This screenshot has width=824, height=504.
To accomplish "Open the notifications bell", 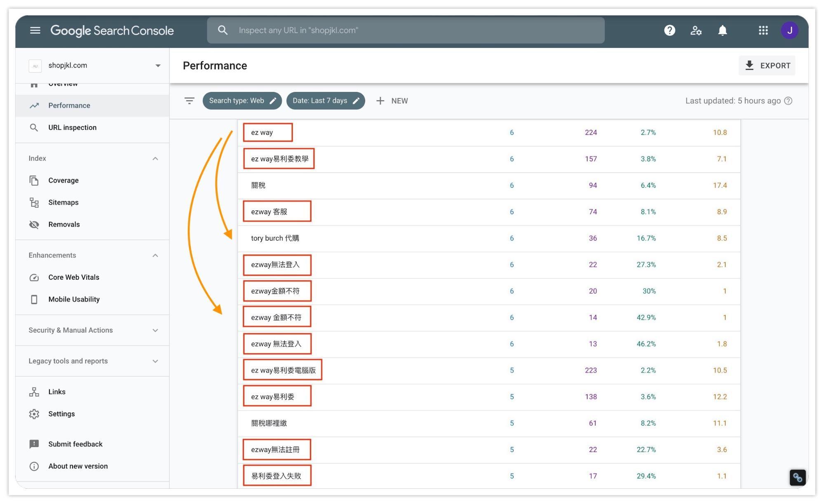I will [722, 30].
